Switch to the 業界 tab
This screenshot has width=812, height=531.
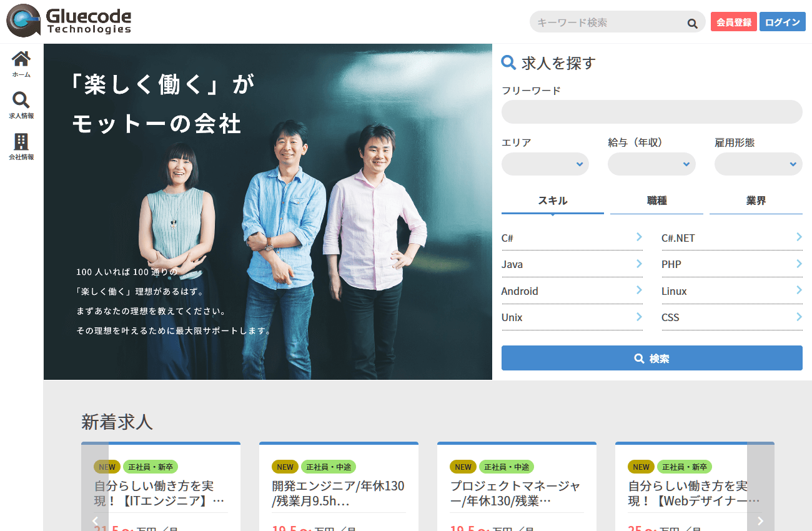click(756, 201)
